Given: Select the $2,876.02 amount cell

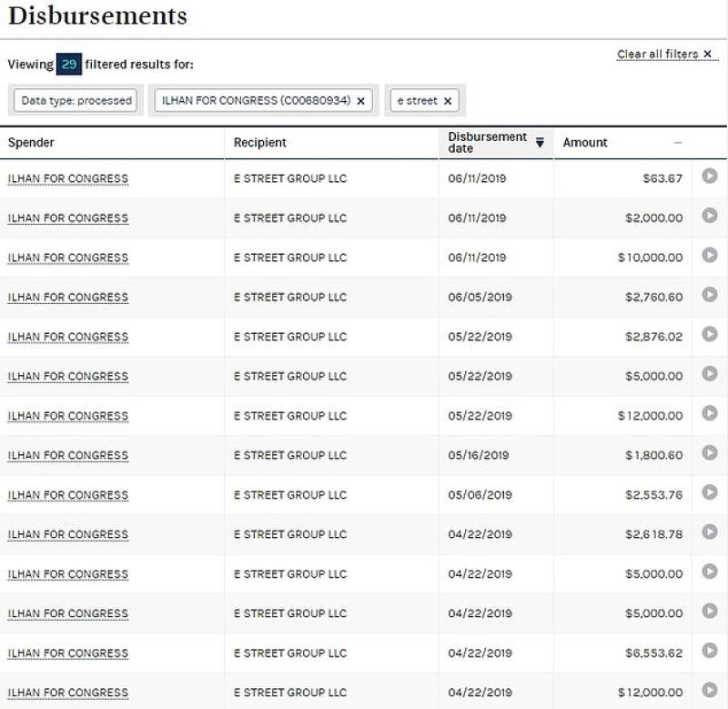Looking at the screenshot, I should click(x=653, y=337).
